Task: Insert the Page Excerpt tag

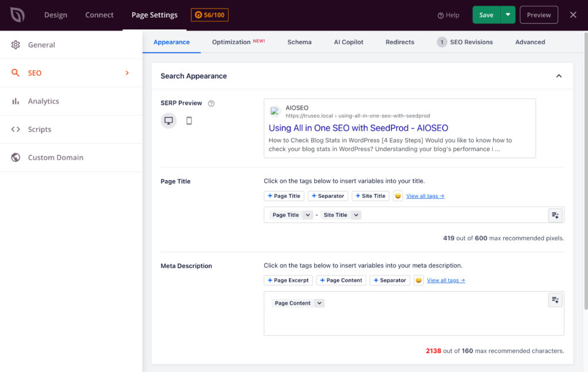Action: [288, 281]
